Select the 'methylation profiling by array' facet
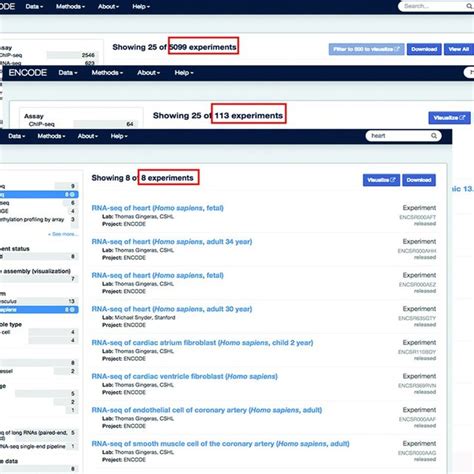This screenshot has width=474, height=474. coord(39,219)
